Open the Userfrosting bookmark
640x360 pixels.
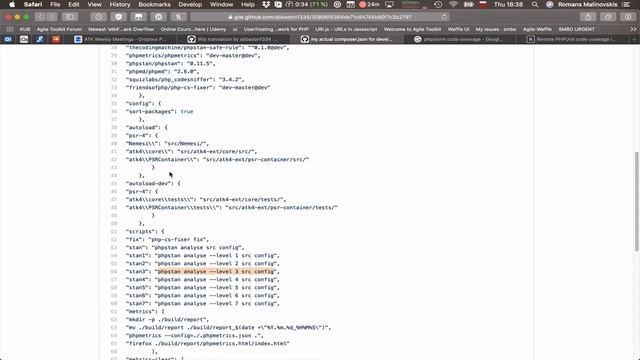pos(276,29)
